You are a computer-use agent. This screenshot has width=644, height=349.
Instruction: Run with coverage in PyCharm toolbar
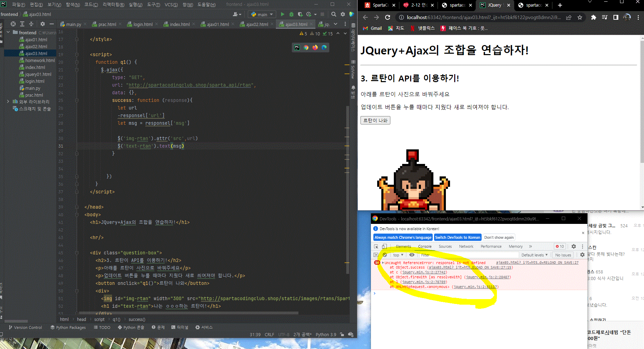[300, 14]
